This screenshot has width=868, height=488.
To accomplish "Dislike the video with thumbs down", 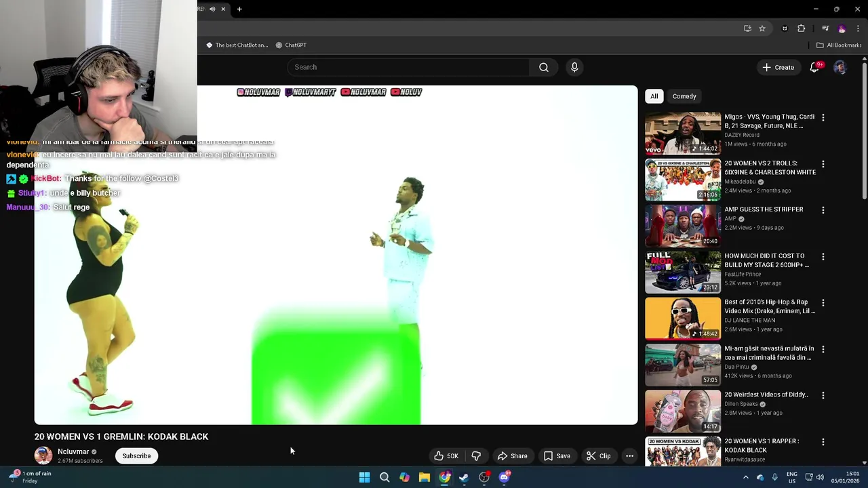I will [476, 456].
